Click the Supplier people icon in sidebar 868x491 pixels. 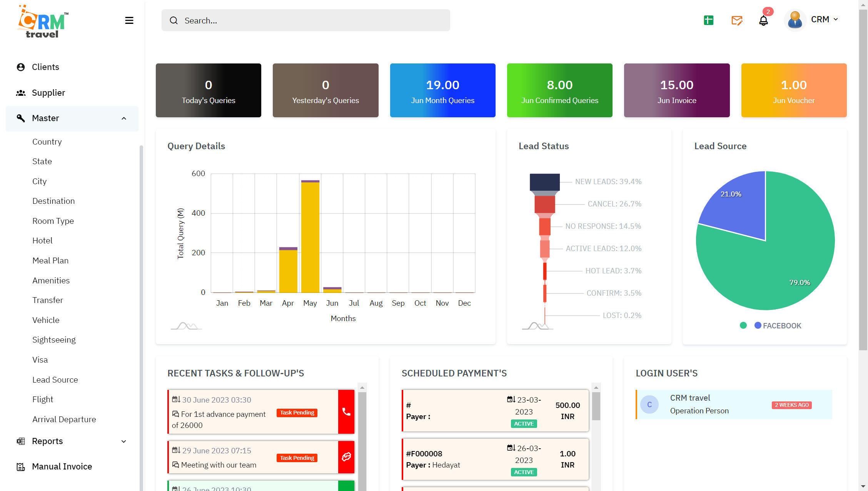[x=21, y=92]
